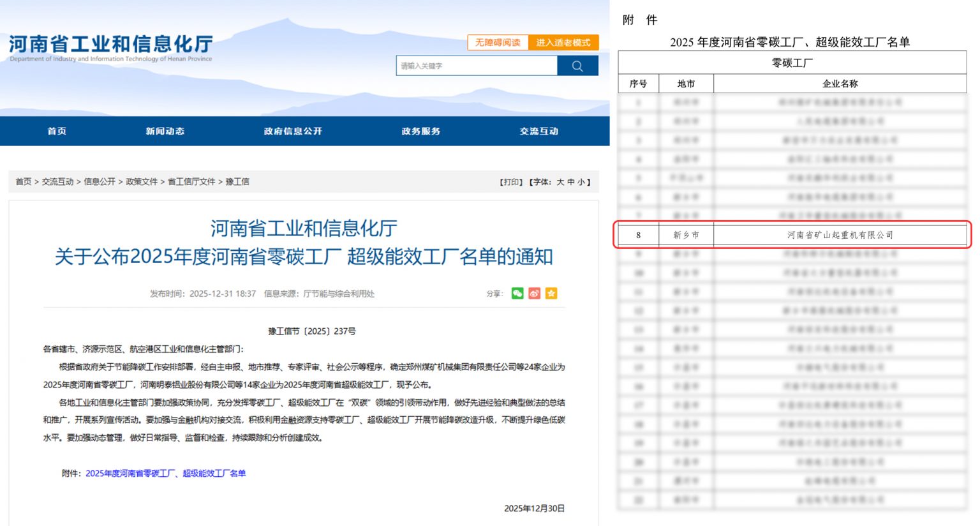Click the yellow star QZone share icon
Viewport: 980px width, 526px height.
coord(551,294)
